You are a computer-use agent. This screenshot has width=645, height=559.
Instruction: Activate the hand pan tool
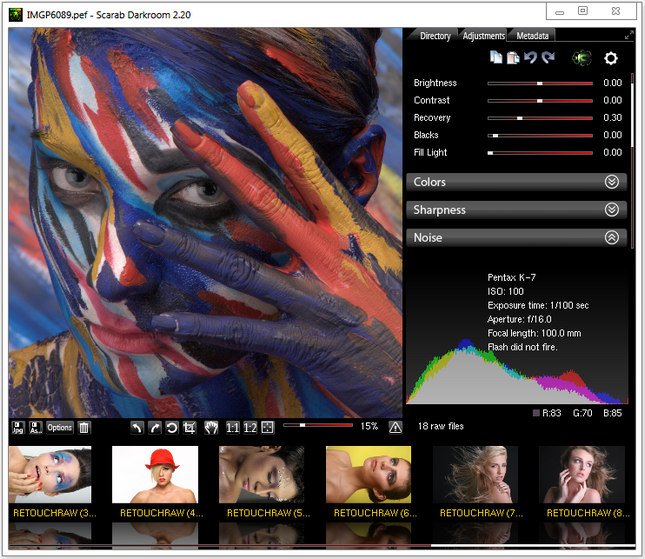coord(211,427)
